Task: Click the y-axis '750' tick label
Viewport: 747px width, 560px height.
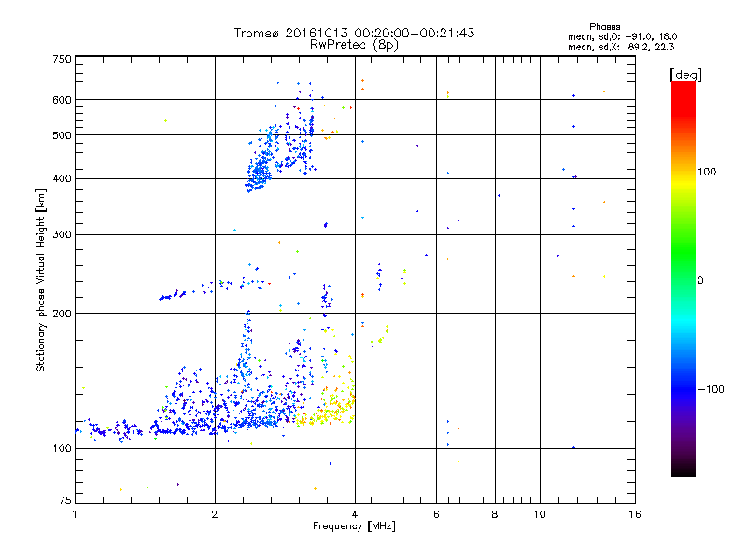Action: click(62, 59)
